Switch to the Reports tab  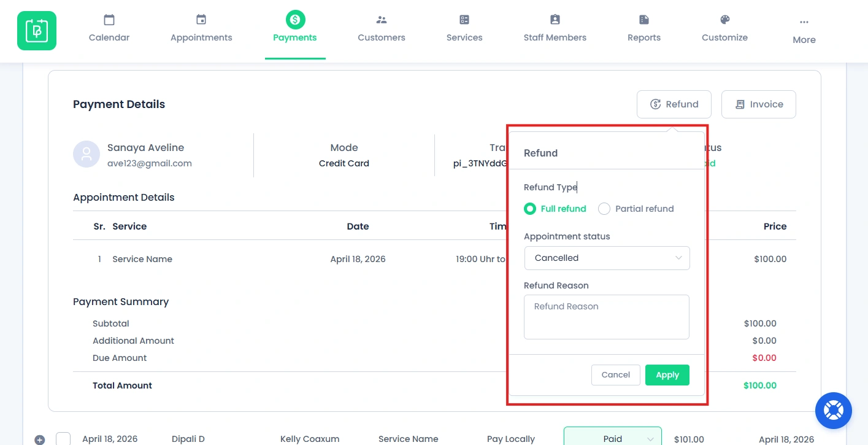644,30
